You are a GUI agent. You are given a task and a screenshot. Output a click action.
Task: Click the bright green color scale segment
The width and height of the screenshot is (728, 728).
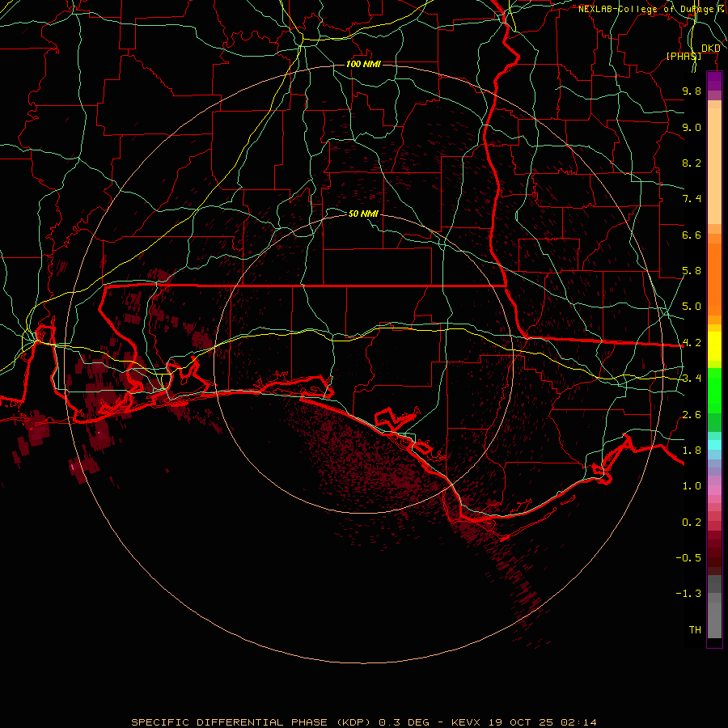tap(714, 391)
